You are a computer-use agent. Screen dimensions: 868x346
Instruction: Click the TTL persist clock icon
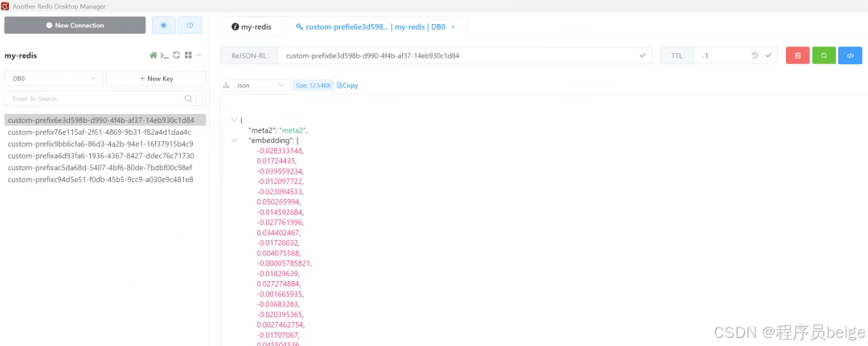(x=755, y=56)
